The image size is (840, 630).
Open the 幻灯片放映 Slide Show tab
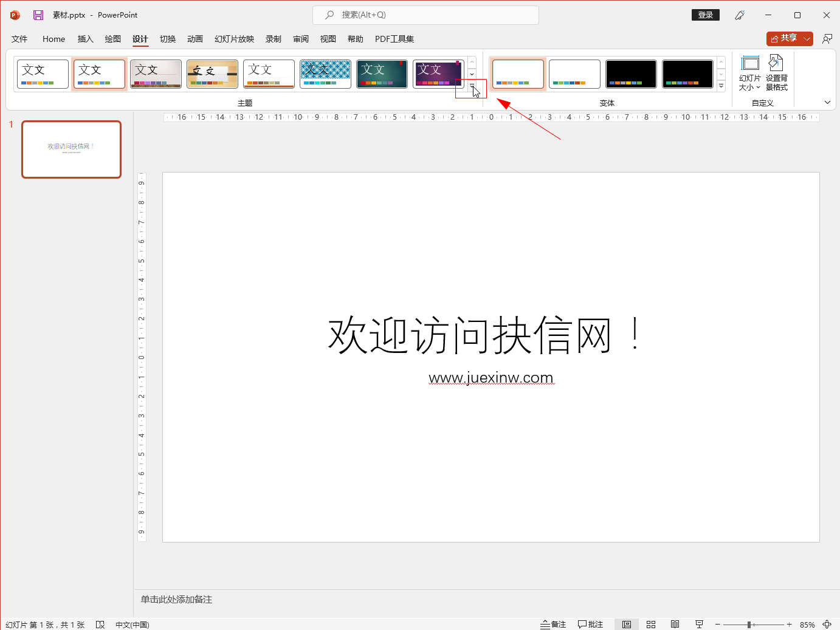(234, 39)
